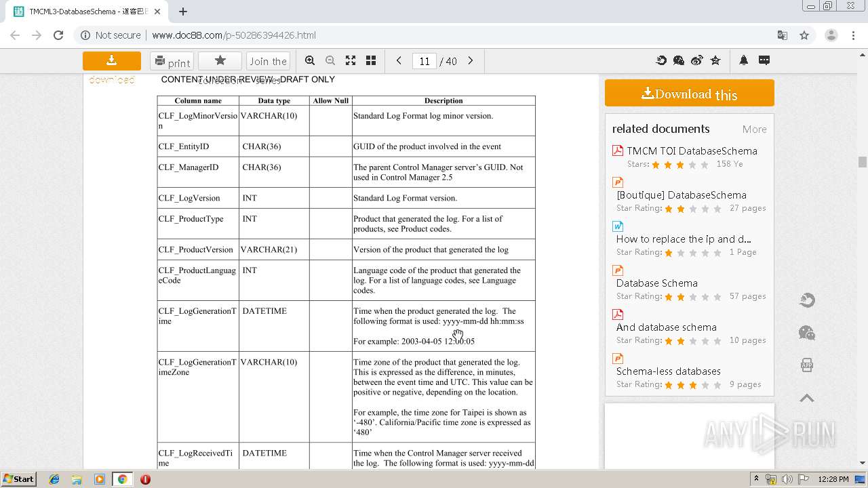Share to Weibo via toolbar icon
Screen dimensions: 868x488
[697, 61]
